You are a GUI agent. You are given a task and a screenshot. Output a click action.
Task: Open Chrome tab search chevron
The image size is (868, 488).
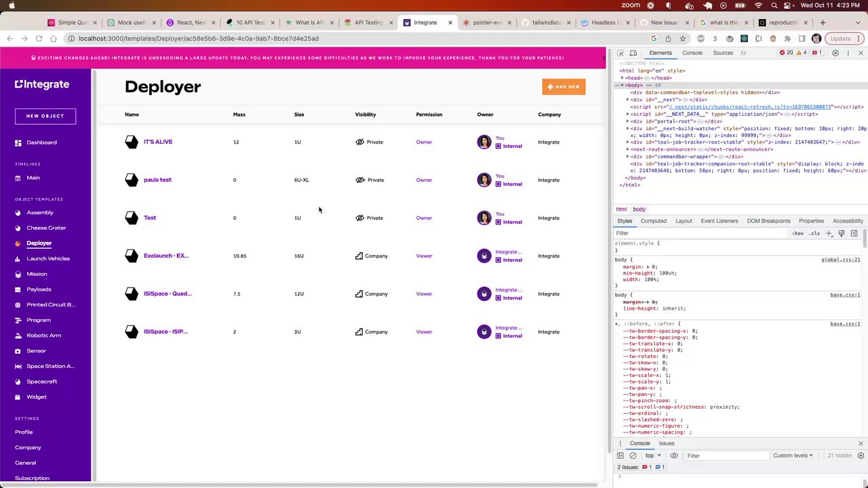(857, 22)
